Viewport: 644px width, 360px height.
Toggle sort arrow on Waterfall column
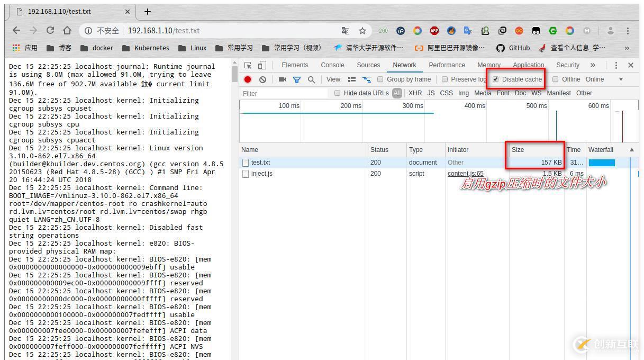coord(631,150)
